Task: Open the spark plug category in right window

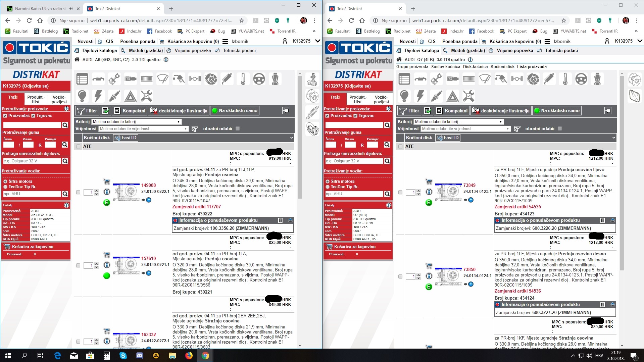Action: [436, 96]
